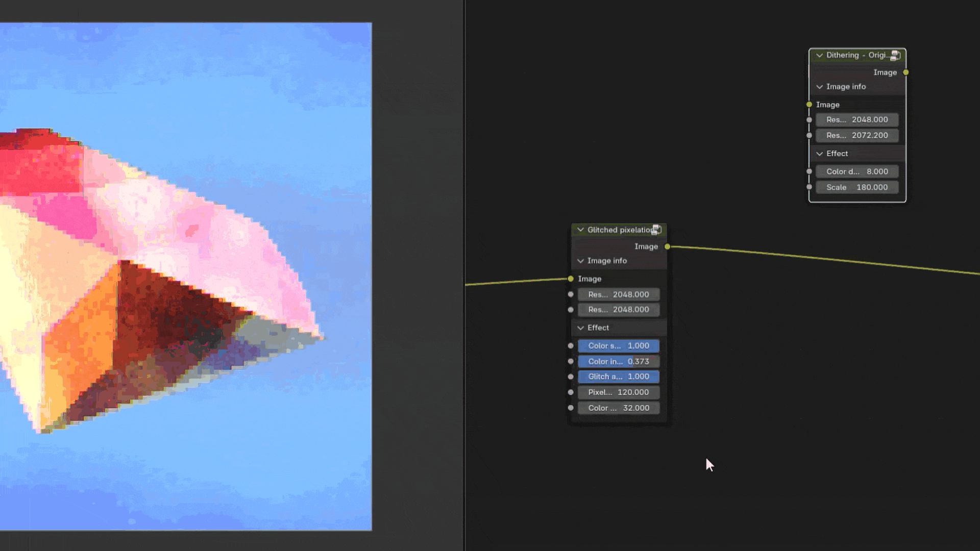Collapse the Dithering node with header chevron
980x551 pixels.
coord(819,55)
